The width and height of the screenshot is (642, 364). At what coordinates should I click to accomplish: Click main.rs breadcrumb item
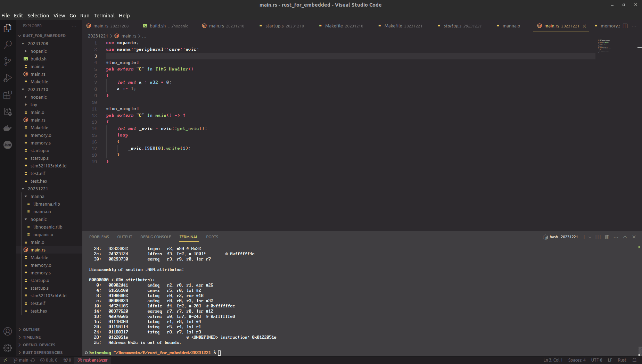(x=129, y=36)
